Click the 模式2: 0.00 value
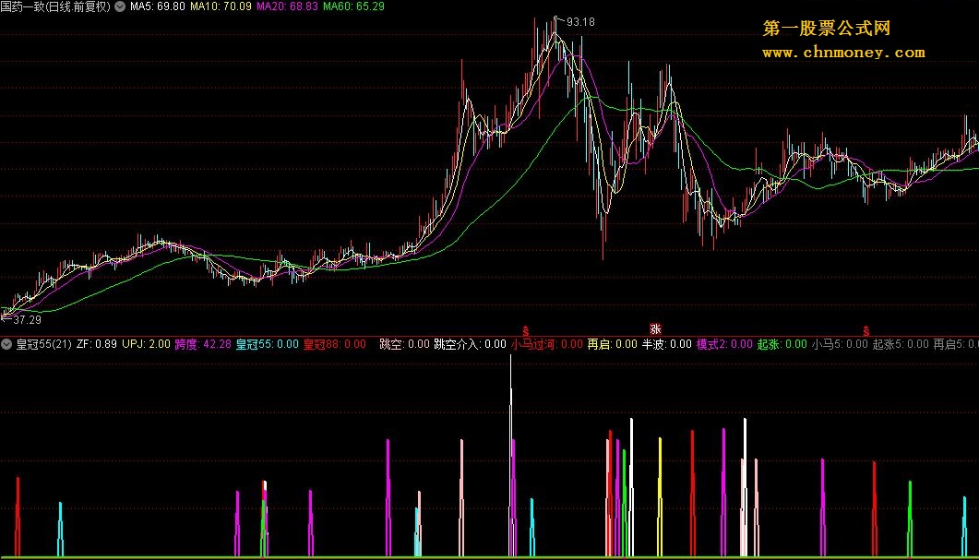The image size is (979, 560). pyautogui.click(x=724, y=344)
